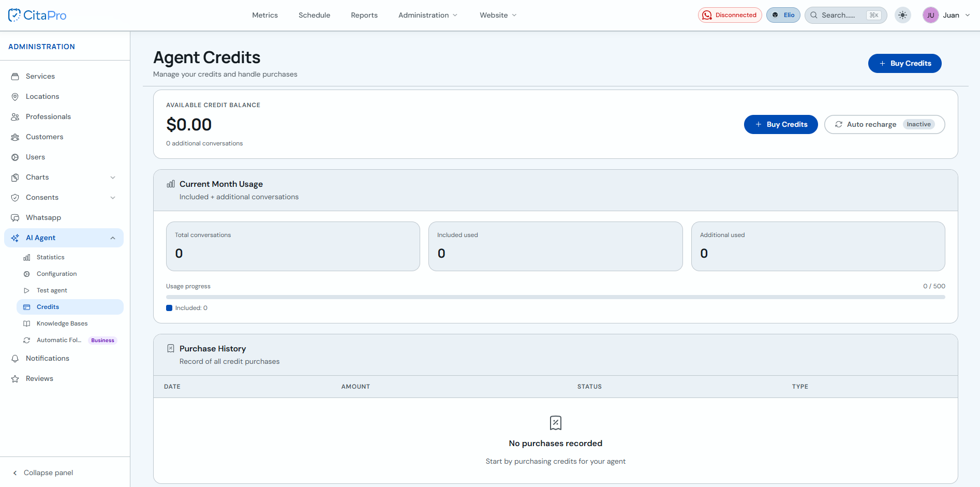Collapse the sidebar panel

pos(43,473)
